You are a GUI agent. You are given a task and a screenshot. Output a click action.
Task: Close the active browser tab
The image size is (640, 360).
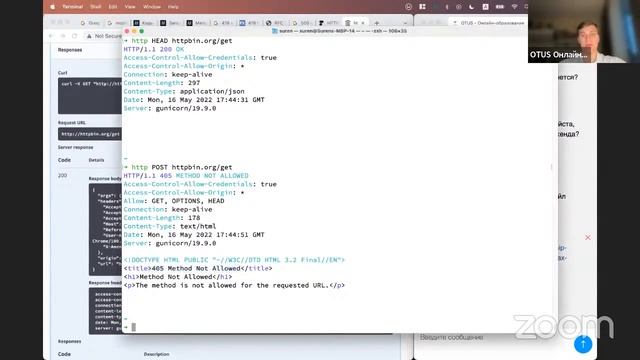pos(363,23)
